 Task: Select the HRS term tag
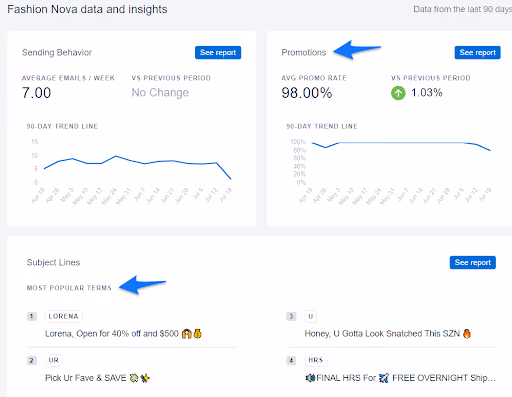[316, 360]
